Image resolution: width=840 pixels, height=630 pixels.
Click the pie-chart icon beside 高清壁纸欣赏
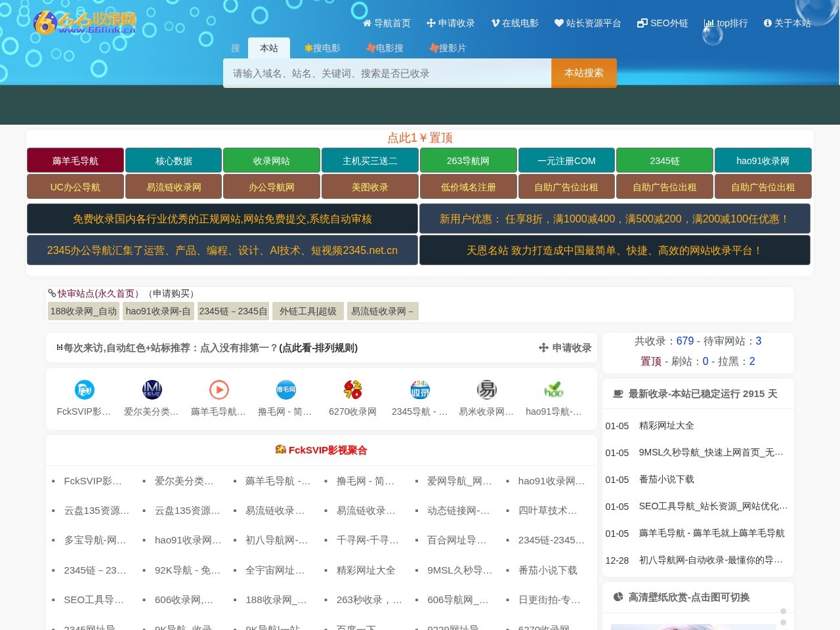(x=618, y=597)
